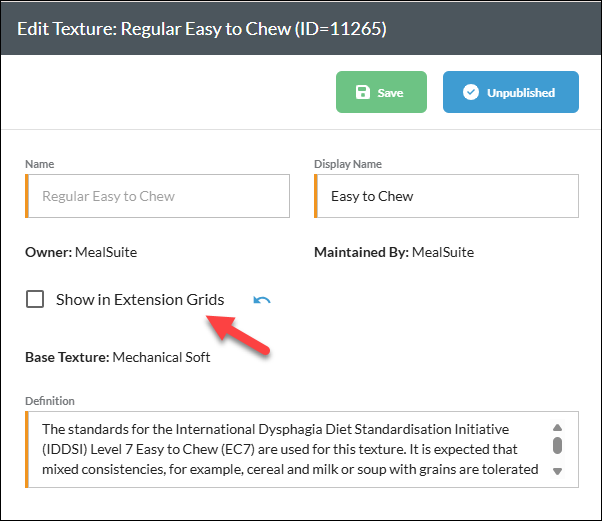Click the Display Name field label

(x=348, y=164)
